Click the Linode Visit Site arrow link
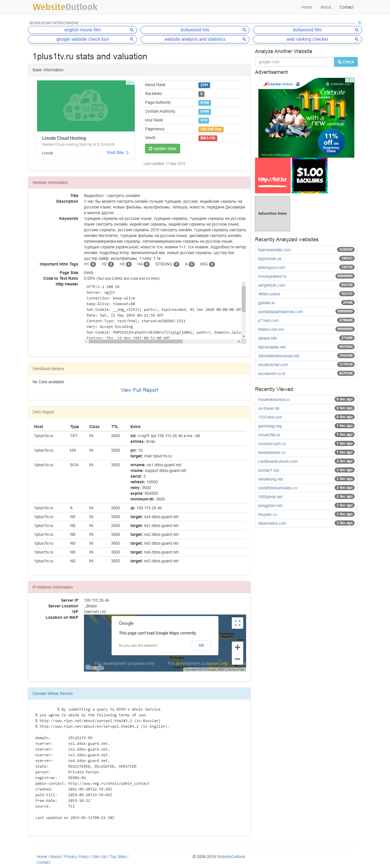Screen dimensions: 390x868 [x=118, y=153]
